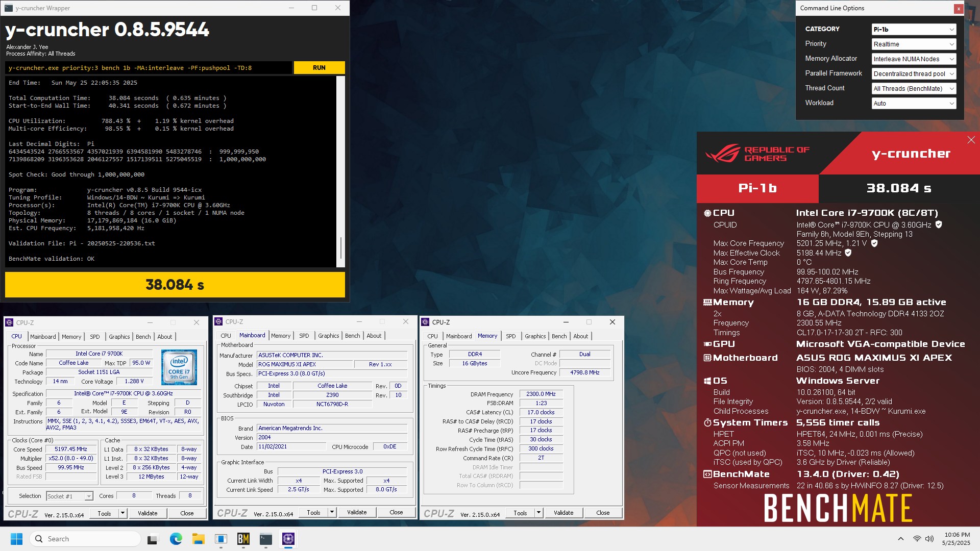Click Validate in middle CPU-Z window
Screen dimensions: 980x551
357,512
